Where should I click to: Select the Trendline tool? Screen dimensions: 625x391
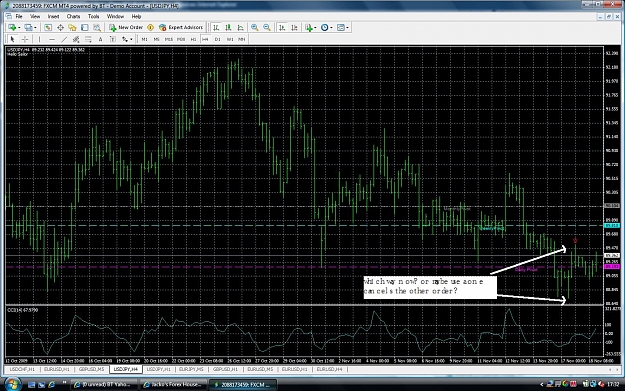click(x=64, y=39)
